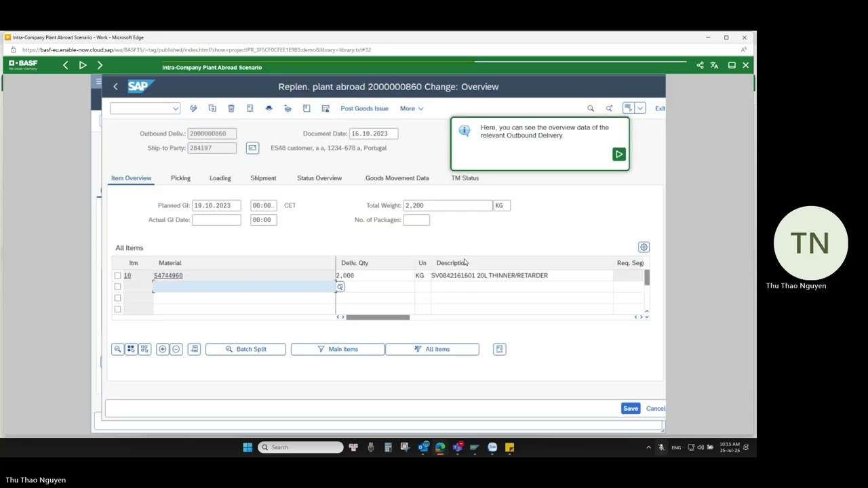The height and width of the screenshot is (488, 868).
Task: Open the Goods Movement Data tab
Action: (x=397, y=178)
